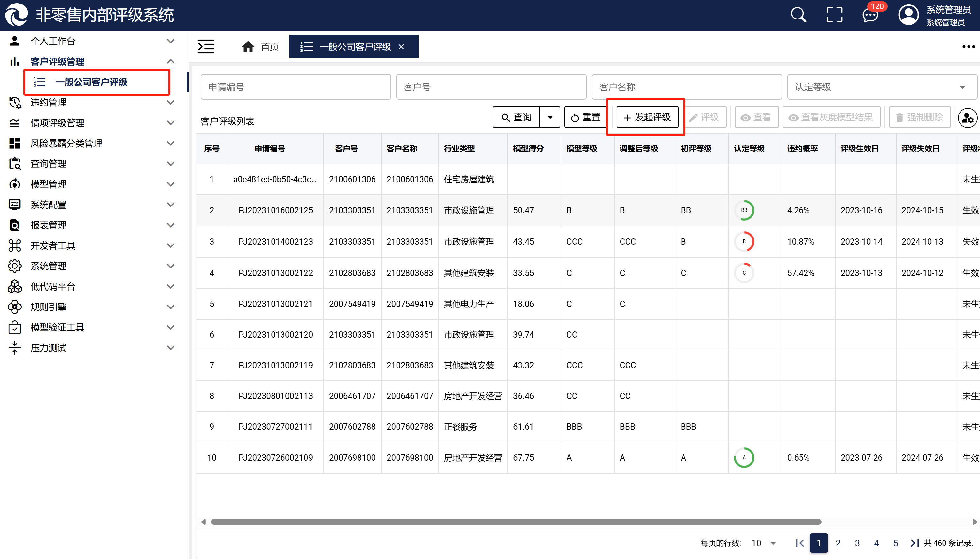Viewport: 980px width, 559px height.
Task: Open the three-dot more options icon
Action: [968, 47]
